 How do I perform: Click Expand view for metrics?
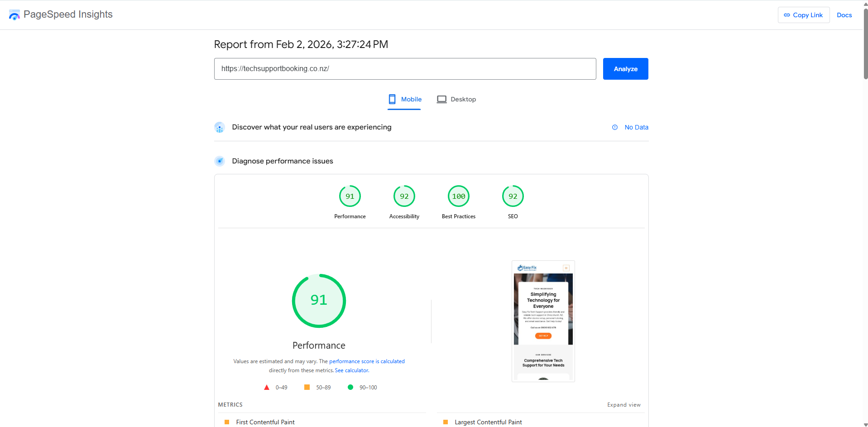click(x=623, y=405)
